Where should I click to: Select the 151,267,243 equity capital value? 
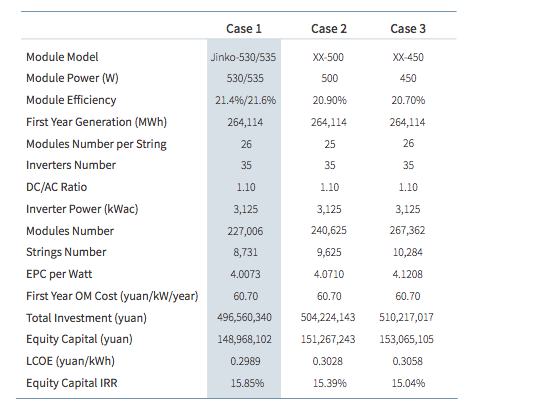pyautogui.click(x=328, y=339)
